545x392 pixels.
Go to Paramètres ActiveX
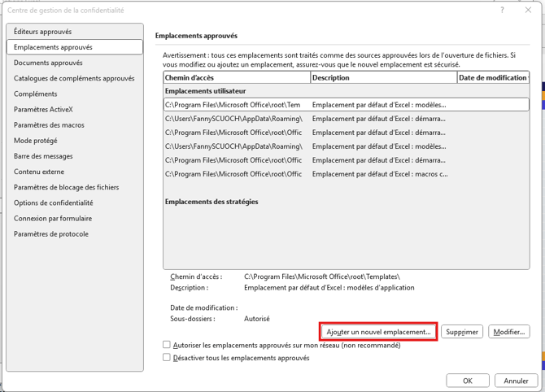[43, 110]
